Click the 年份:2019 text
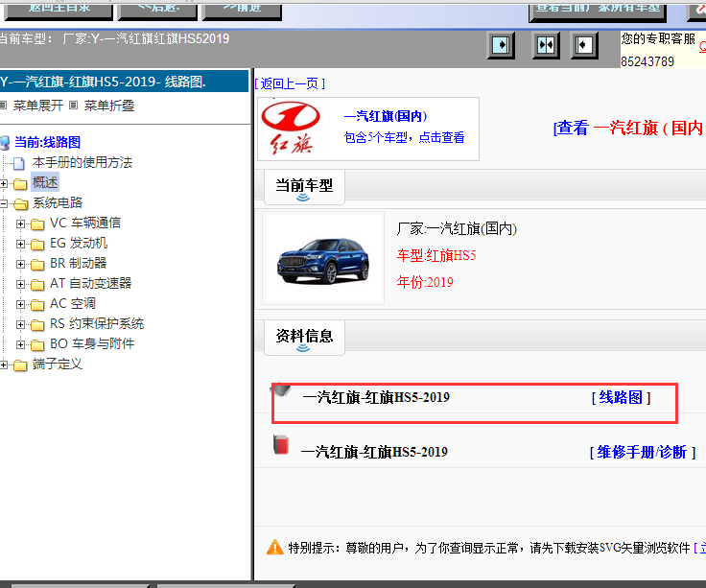 pyautogui.click(x=425, y=282)
